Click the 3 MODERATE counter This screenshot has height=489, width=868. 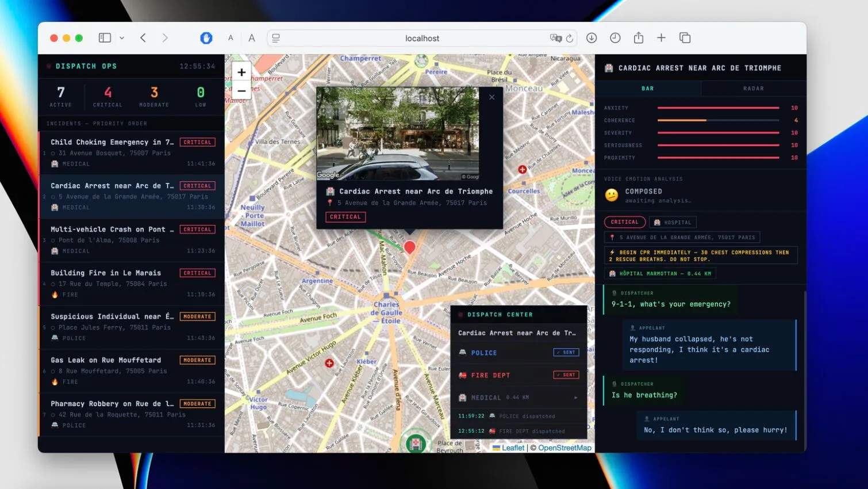click(154, 96)
